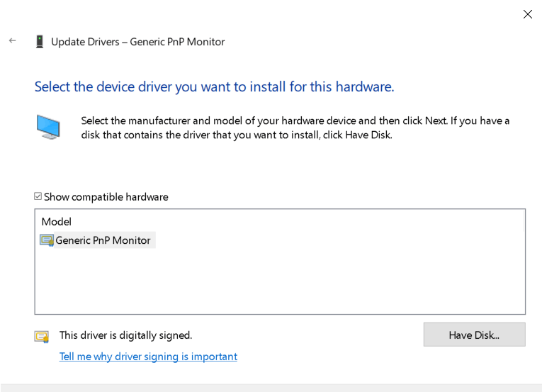Image resolution: width=542 pixels, height=392 pixels.
Task: Click the 'This driver is digitally signed.' text
Action: [x=125, y=335]
